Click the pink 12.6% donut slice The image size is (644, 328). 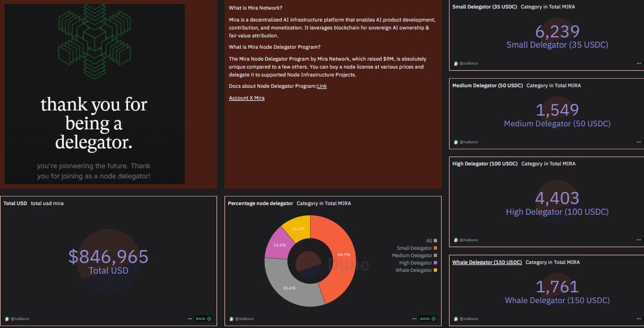pos(279,245)
